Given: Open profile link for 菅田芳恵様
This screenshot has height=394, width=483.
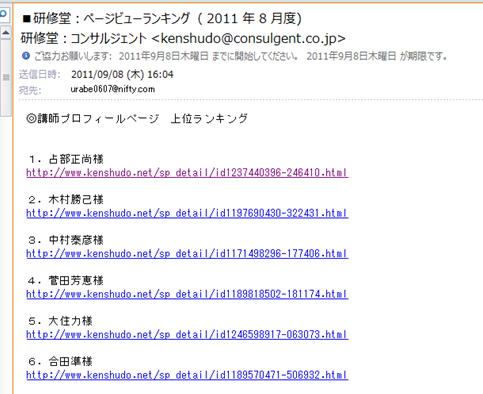Looking at the screenshot, I should coord(187,294).
